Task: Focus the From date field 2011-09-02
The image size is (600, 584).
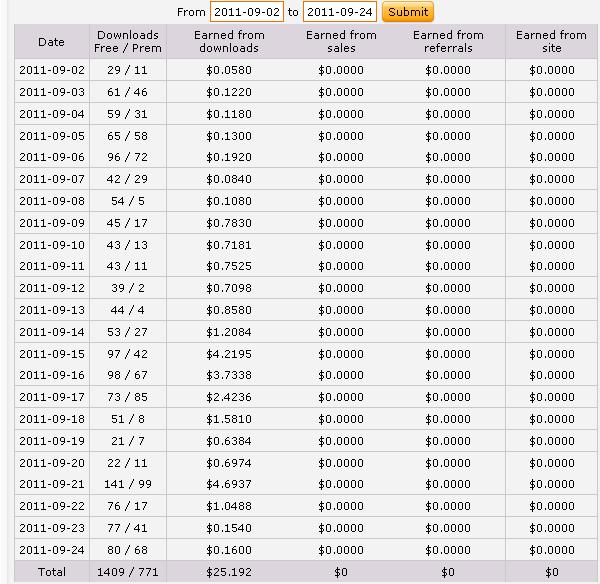Action: pos(247,12)
